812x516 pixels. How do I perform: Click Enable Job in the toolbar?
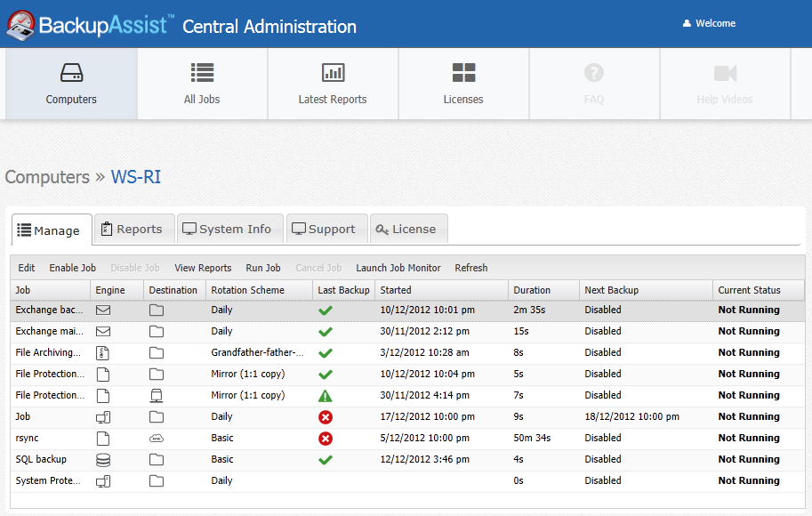72,268
